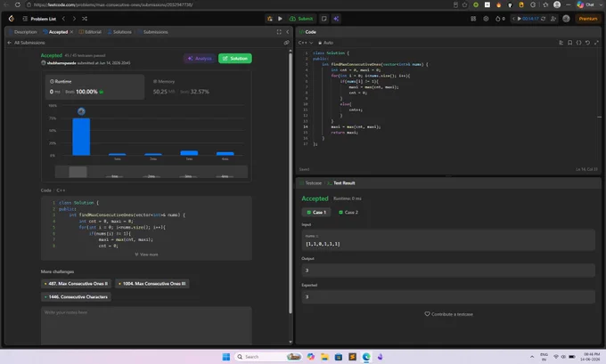Go to Premium page
The height and width of the screenshot is (364, 606).
588,19
